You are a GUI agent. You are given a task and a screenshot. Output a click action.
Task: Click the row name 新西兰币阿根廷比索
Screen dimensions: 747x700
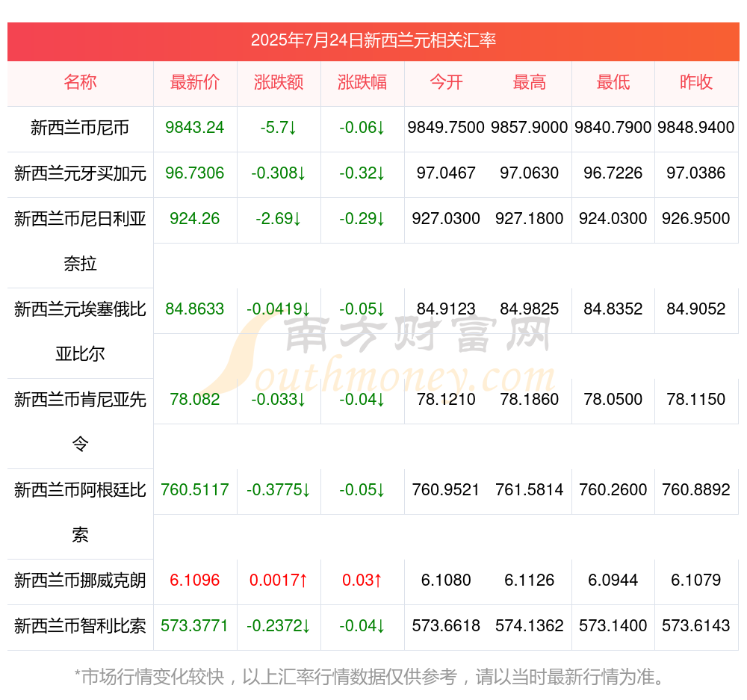(80, 512)
